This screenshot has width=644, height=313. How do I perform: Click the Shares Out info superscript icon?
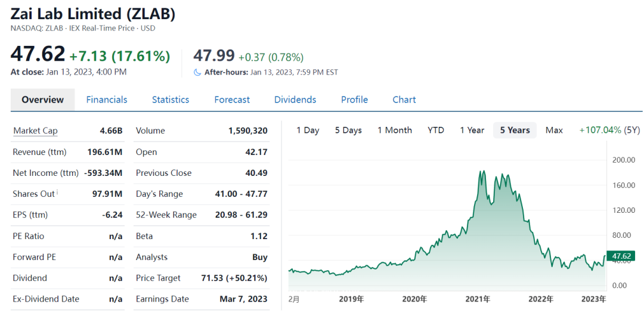coord(57,192)
